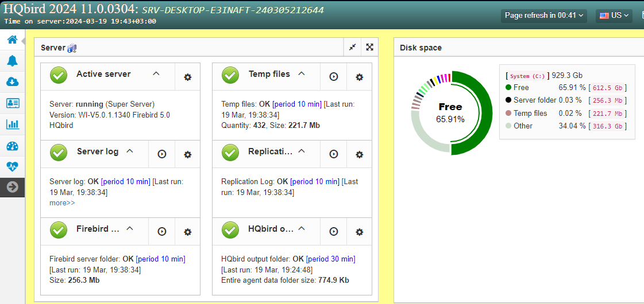The height and width of the screenshot is (304, 644).
Task: Run Firebird server folder check now
Action: (162, 232)
